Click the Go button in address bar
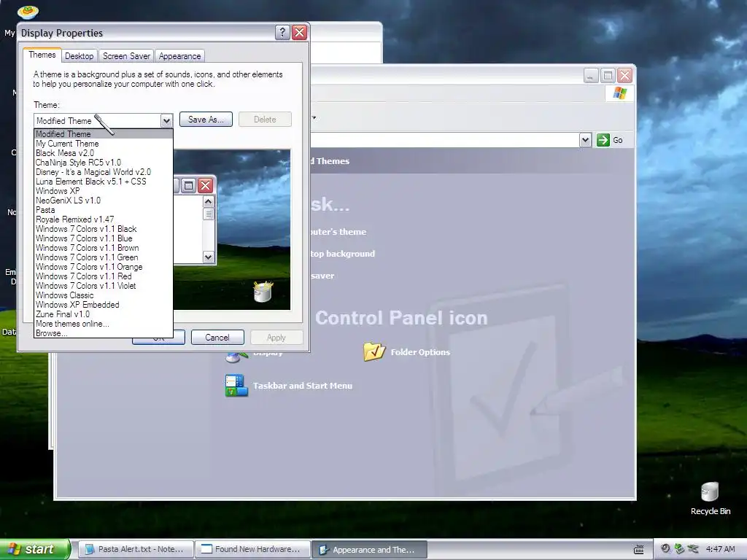 [x=611, y=140]
